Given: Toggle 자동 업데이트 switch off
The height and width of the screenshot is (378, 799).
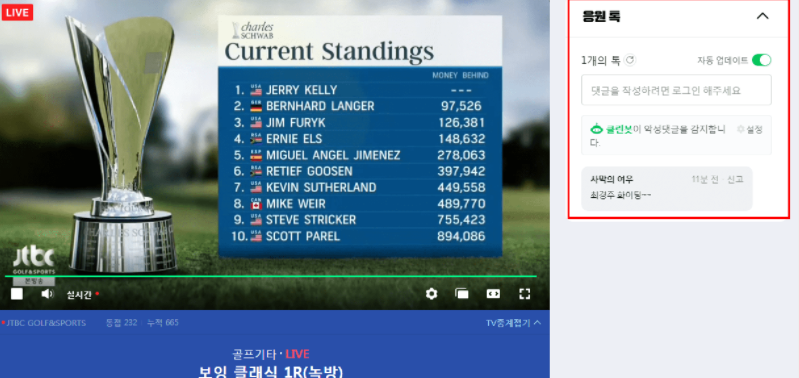Looking at the screenshot, I should tap(762, 60).
